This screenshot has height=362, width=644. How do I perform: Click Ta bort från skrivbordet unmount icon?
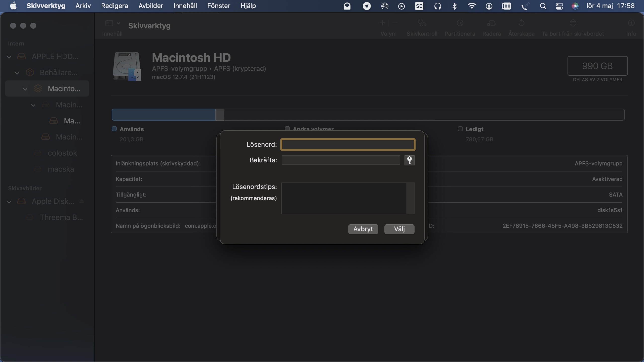[573, 23]
